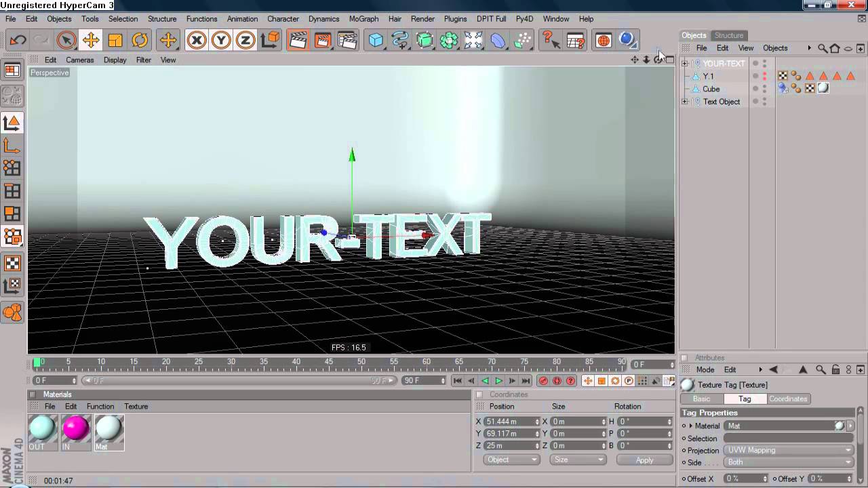
Task: Click the Undo arrow icon
Action: (18, 41)
